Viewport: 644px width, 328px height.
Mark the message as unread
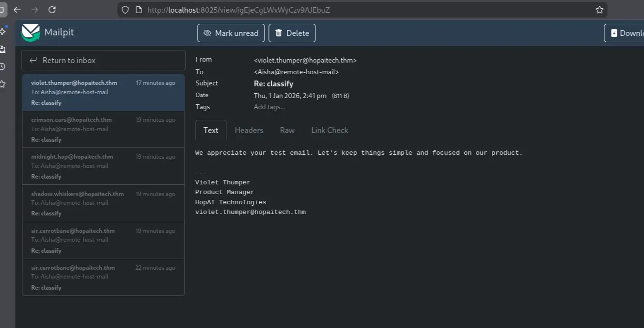(231, 33)
